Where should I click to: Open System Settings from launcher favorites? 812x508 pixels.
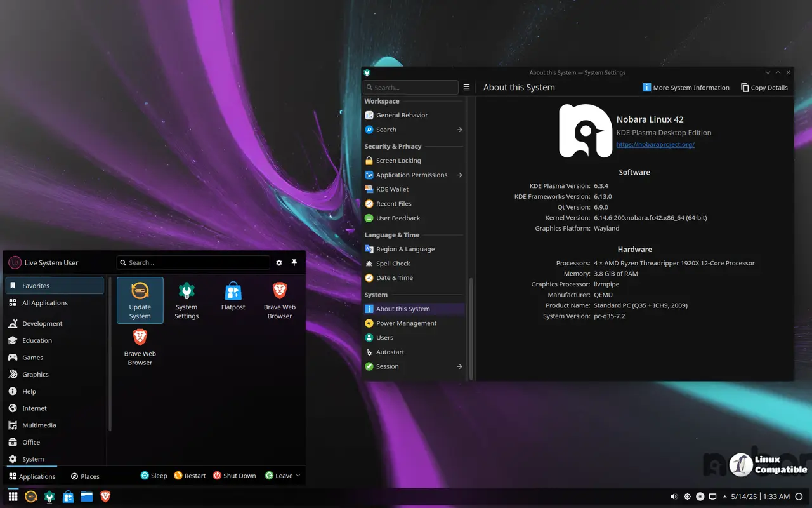pyautogui.click(x=187, y=300)
